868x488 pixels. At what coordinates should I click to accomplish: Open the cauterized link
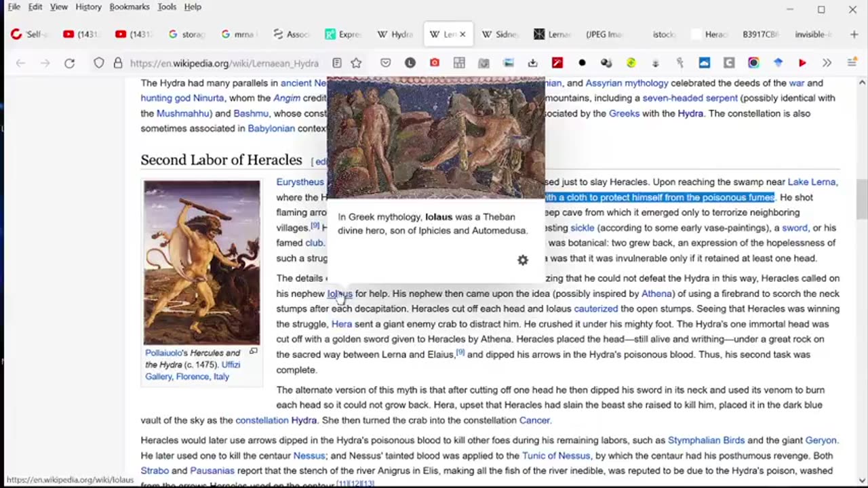coord(596,308)
